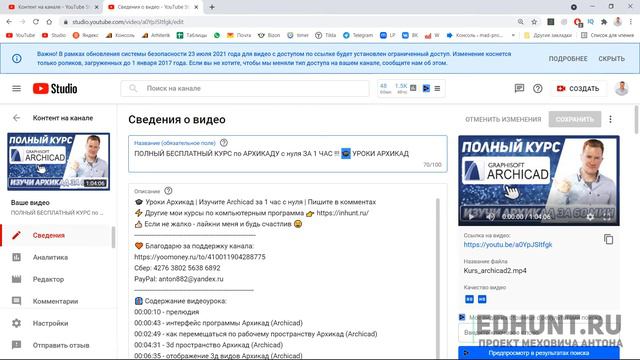The image size is (640, 360).
Task: Click the СОЗДАТЬ create button
Action: [x=578, y=89]
